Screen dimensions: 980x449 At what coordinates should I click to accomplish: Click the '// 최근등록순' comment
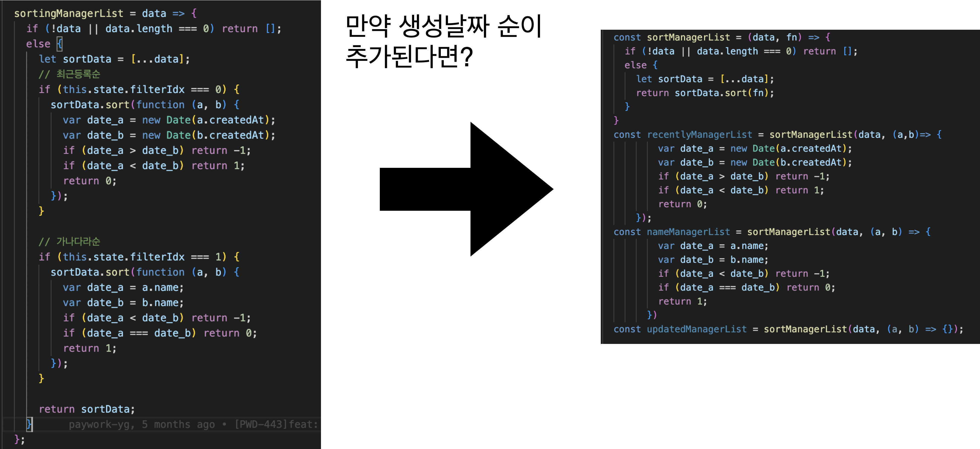click(69, 74)
